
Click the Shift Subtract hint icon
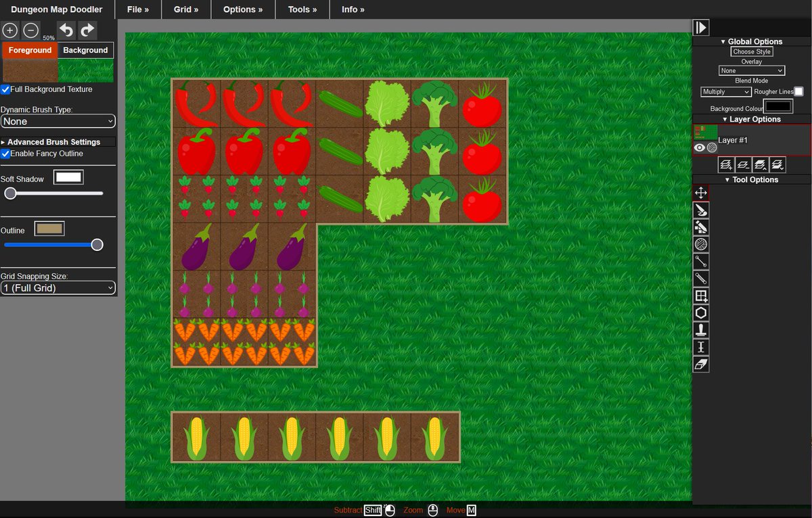coord(373,510)
